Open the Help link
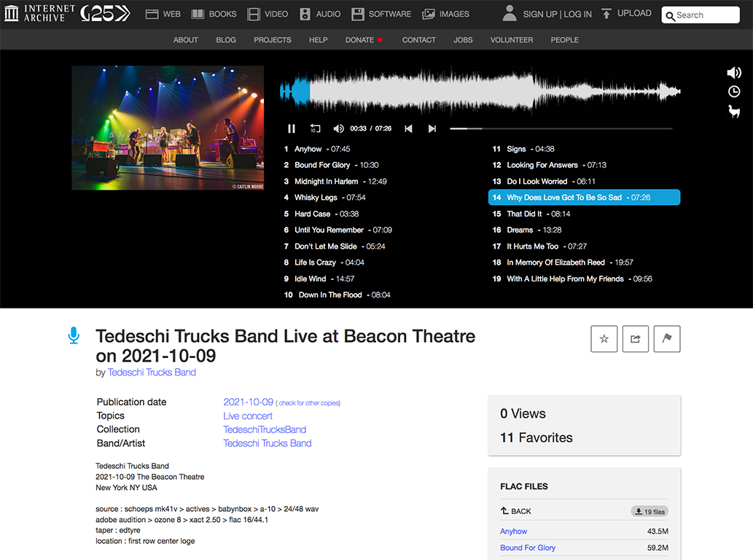The width and height of the screenshot is (753, 560). (x=318, y=40)
